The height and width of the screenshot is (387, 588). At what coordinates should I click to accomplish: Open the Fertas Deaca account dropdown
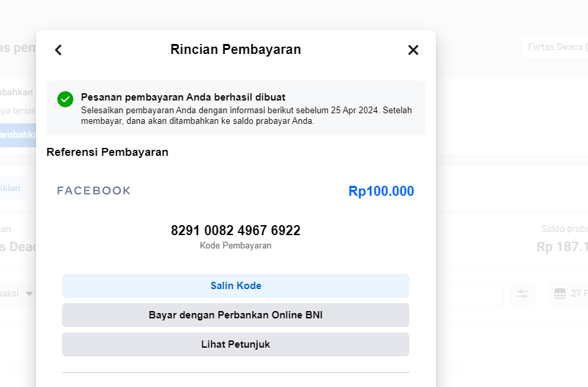555,47
